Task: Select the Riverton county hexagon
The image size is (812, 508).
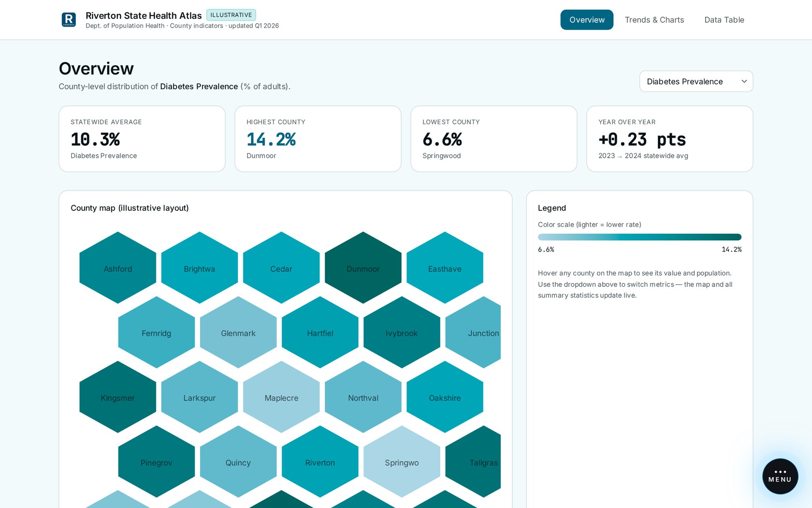Action: point(320,462)
